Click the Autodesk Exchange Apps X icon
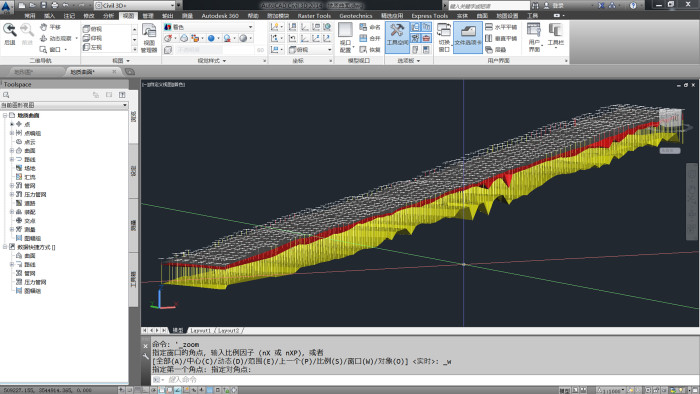 pos(601,6)
